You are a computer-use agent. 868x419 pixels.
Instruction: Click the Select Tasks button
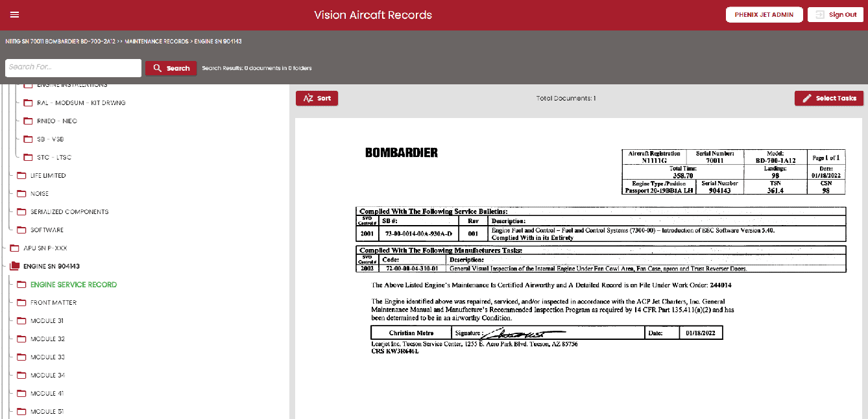point(829,99)
